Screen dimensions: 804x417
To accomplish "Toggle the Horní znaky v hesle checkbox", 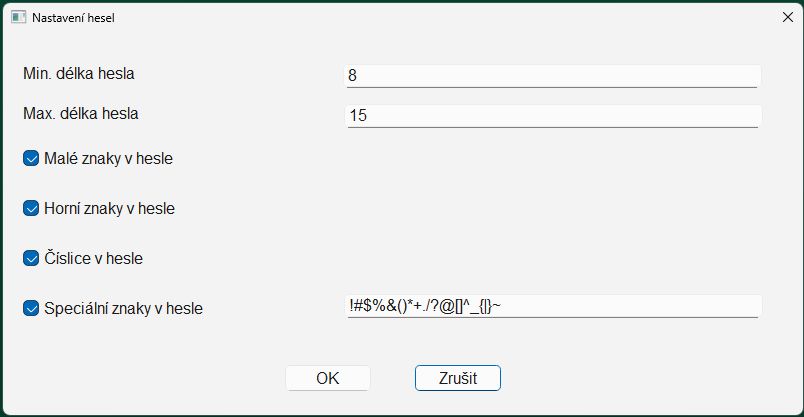I will [31, 208].
